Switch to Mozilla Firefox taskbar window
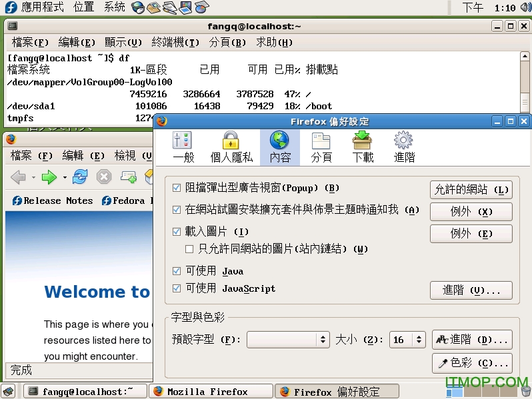Viewport: 532px width, 399px height. (211, 392)
